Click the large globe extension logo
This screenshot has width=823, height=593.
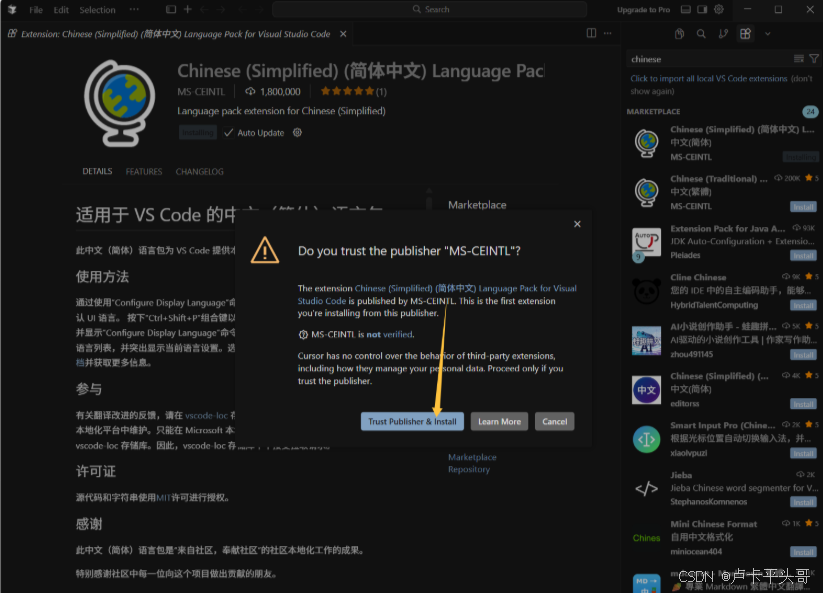coord(120,103)
